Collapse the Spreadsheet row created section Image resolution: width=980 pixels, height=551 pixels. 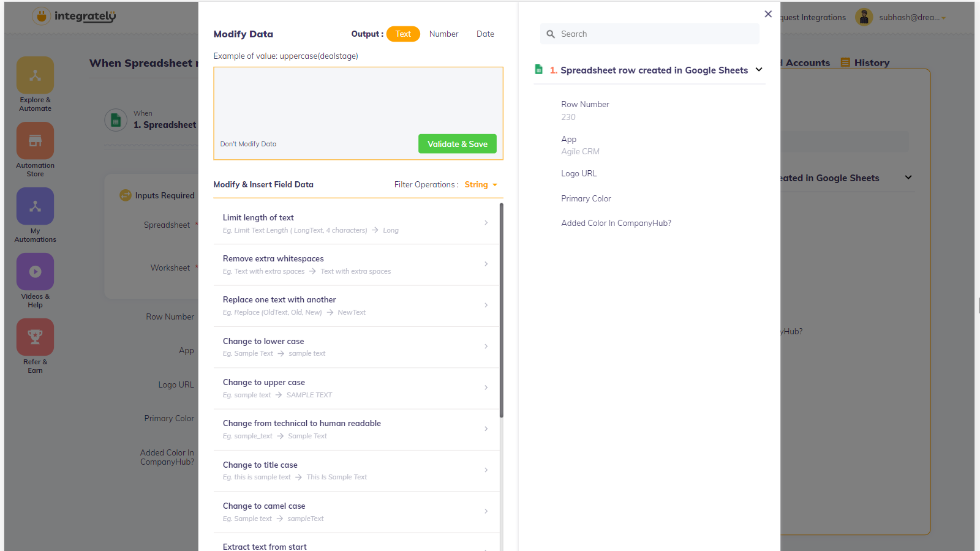pos(759,70)
